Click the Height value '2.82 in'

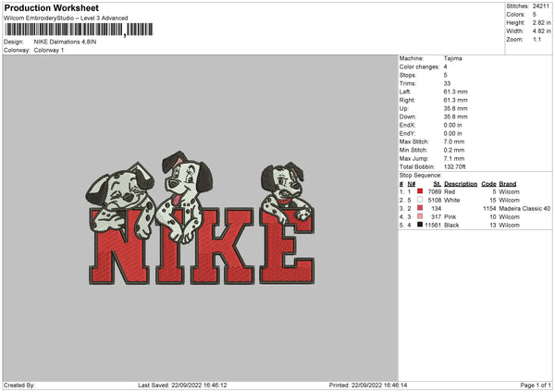tap(541, 22)
